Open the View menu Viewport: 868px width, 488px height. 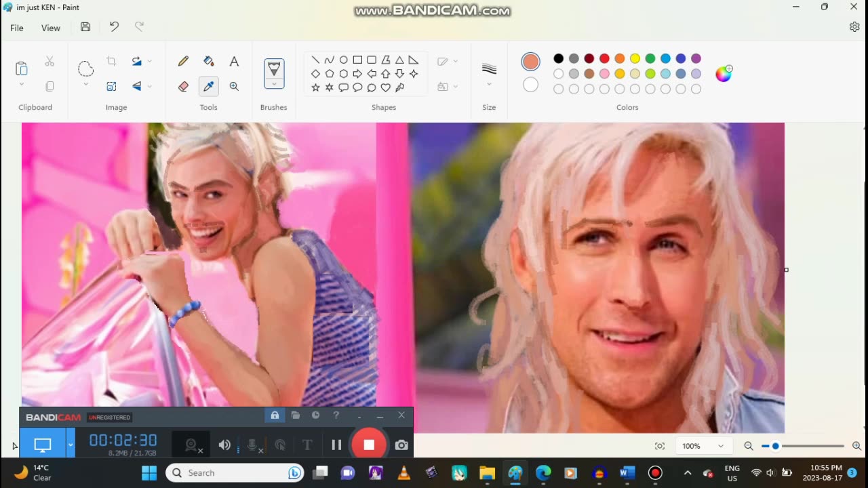click(x=51, y=28)
